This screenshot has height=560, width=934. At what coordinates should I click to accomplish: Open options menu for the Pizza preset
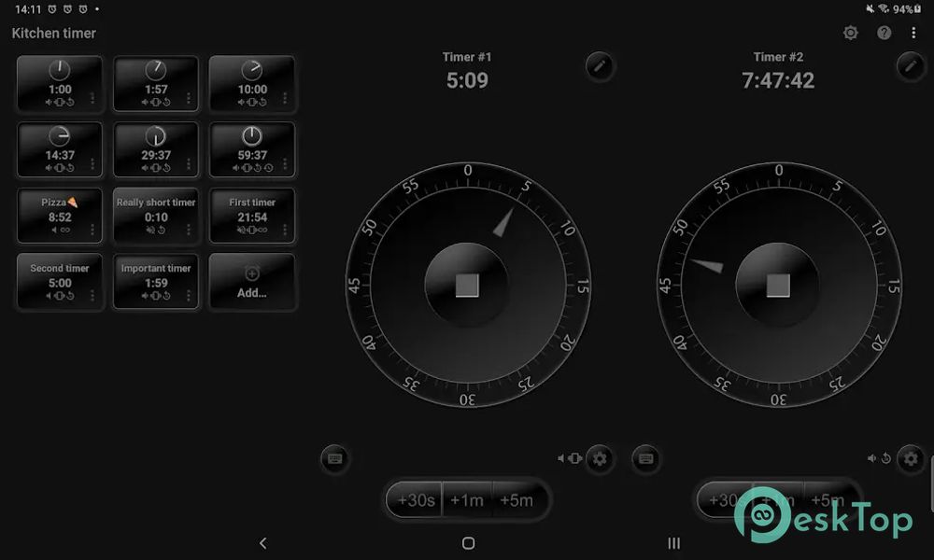92,229
